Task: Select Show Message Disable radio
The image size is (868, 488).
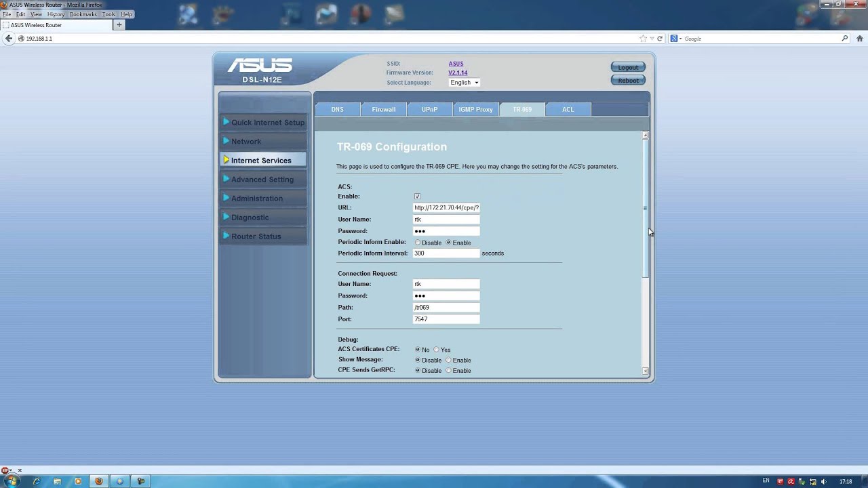Action: (418, 360)
